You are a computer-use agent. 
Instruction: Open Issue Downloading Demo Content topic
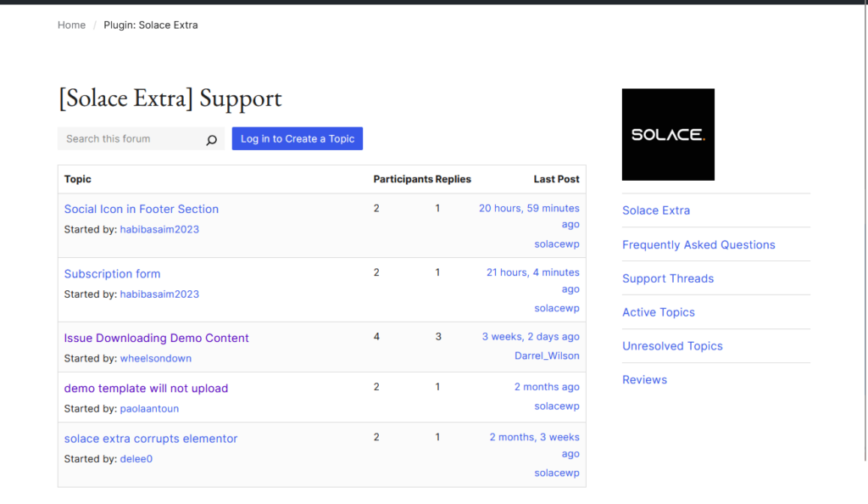[x=156, y=338]
